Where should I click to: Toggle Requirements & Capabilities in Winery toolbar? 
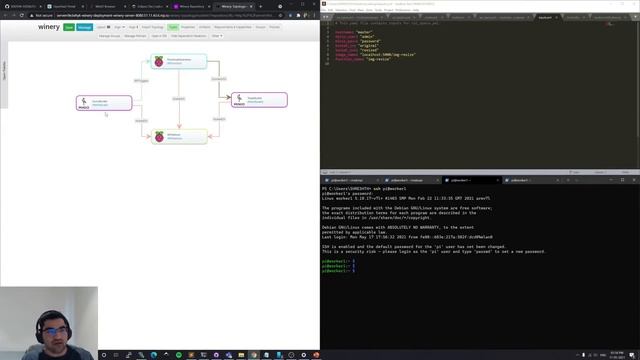(x=233, y=27)
